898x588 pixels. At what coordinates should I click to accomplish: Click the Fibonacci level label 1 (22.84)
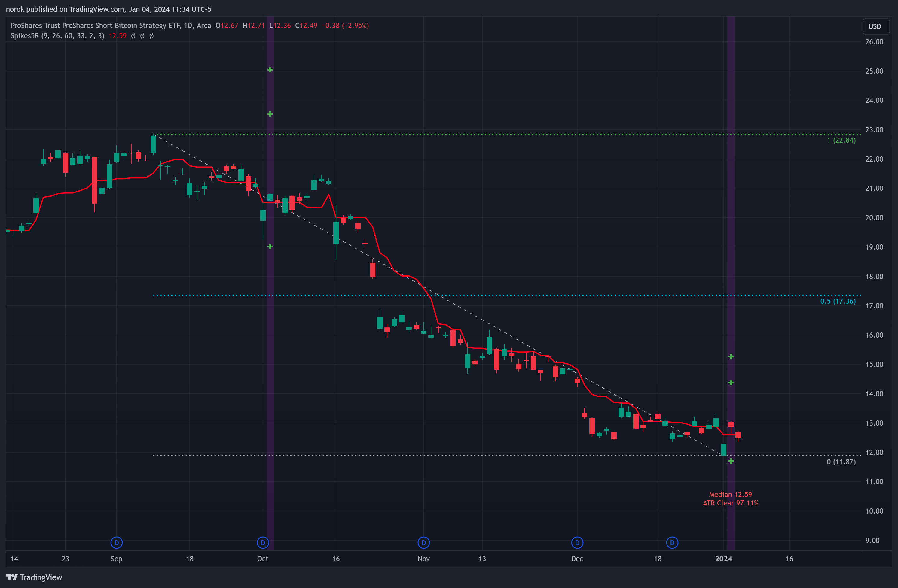pos(841,140)
